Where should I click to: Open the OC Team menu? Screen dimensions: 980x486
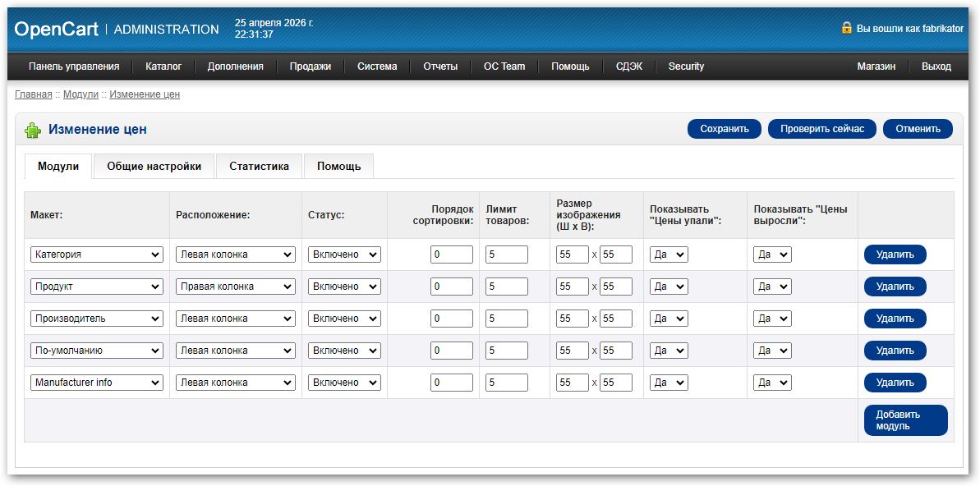(504, 66)
